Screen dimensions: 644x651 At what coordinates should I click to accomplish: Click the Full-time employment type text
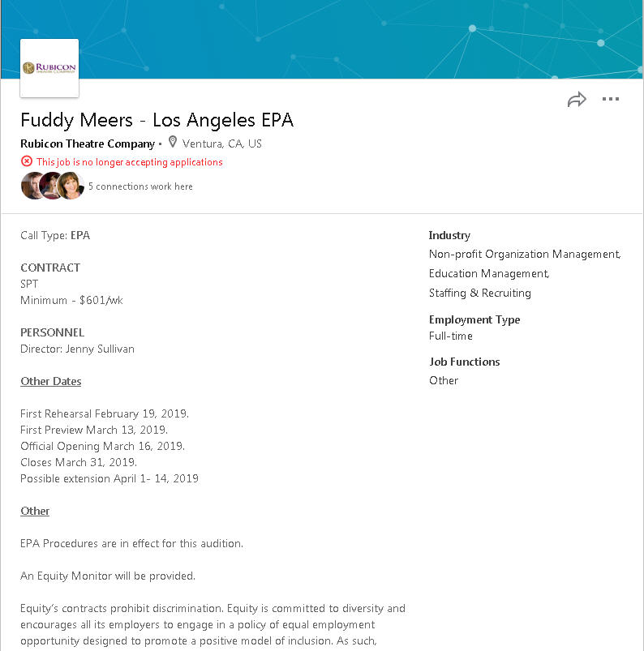coord(451,336)
